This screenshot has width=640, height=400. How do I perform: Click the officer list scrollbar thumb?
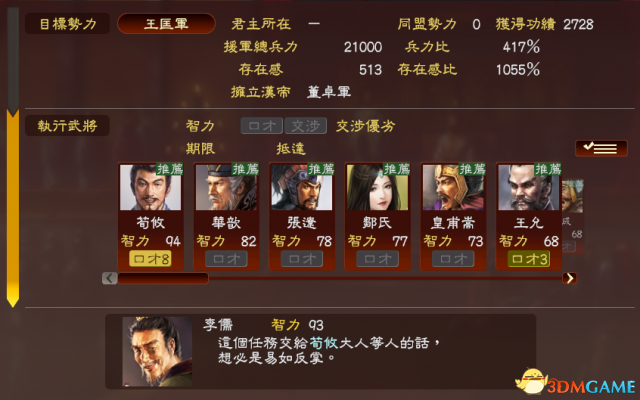(x=163, y=278)
